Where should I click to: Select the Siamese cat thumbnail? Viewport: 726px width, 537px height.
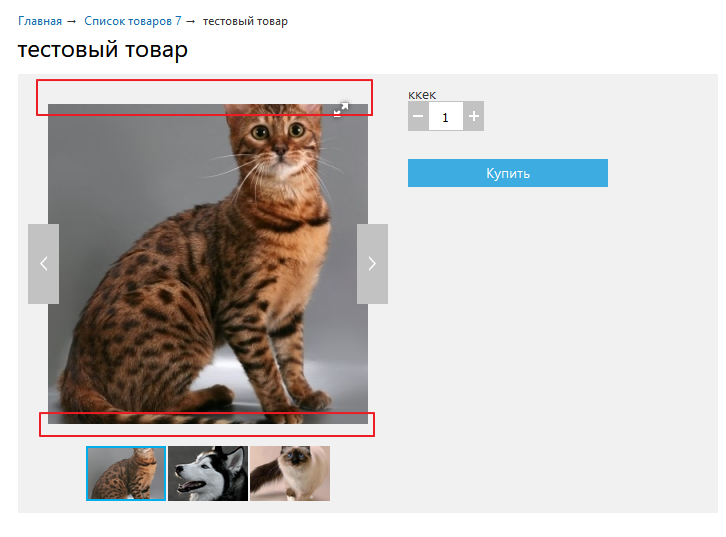coord(290,473)
